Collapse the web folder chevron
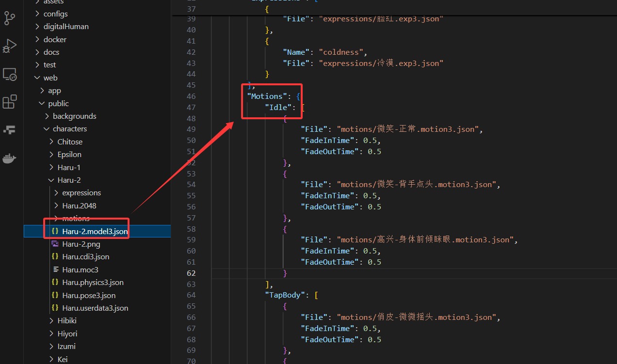 37,78
